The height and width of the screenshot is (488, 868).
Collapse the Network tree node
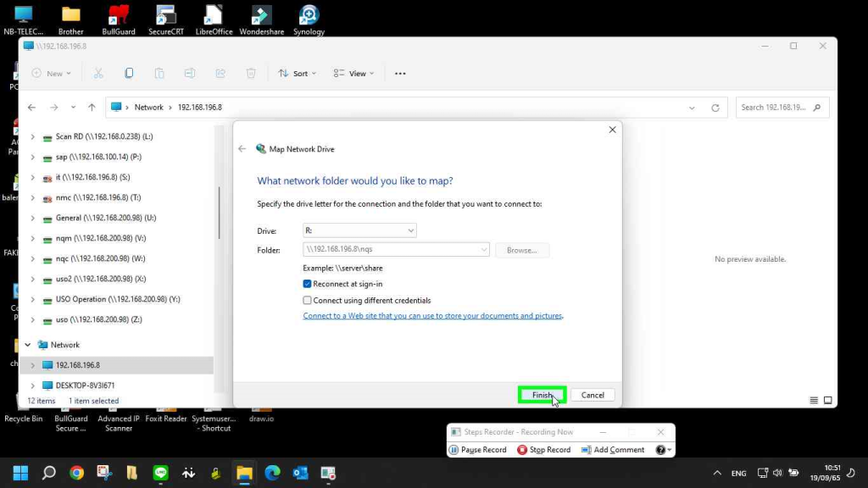click(28, 345)
